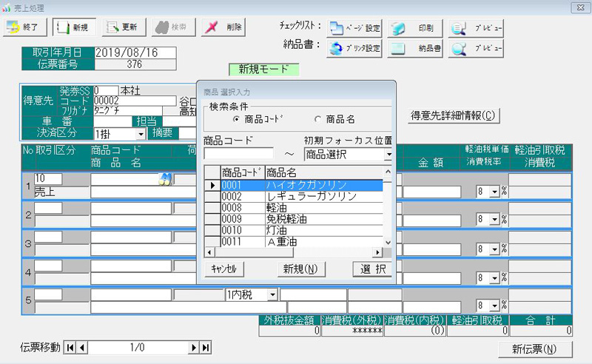
Task: Click the 印刷 print icon button
Action: tap(416, 29)
